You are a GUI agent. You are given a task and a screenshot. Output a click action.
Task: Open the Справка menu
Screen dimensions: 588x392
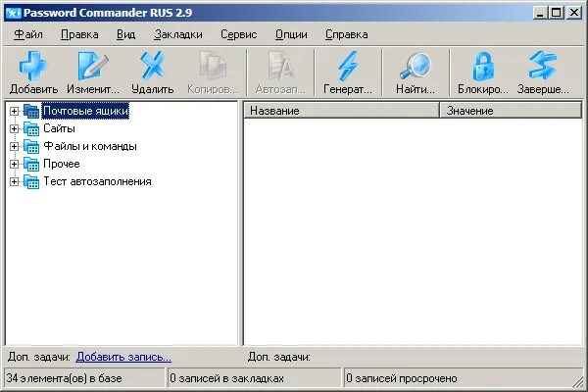point(346,34)
